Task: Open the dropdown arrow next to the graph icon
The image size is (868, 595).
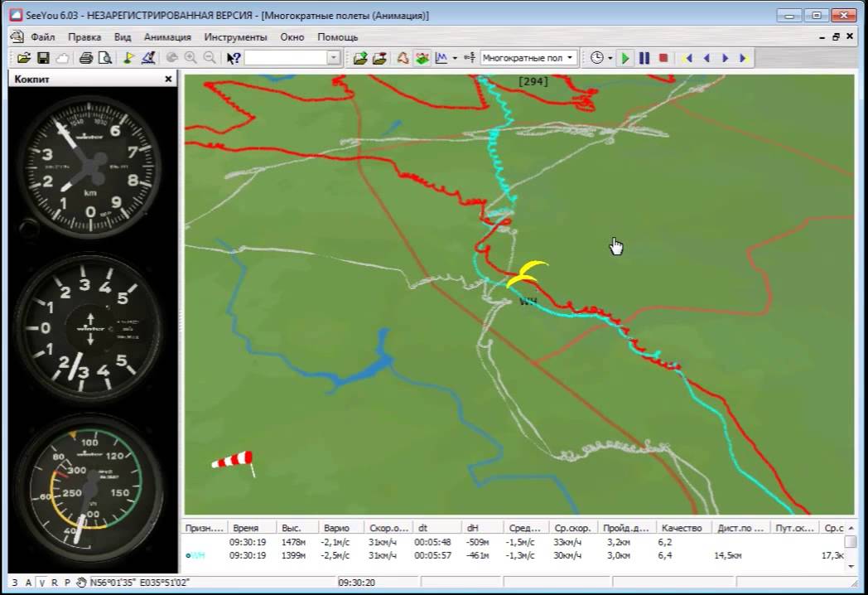Action: click(455, 58)
